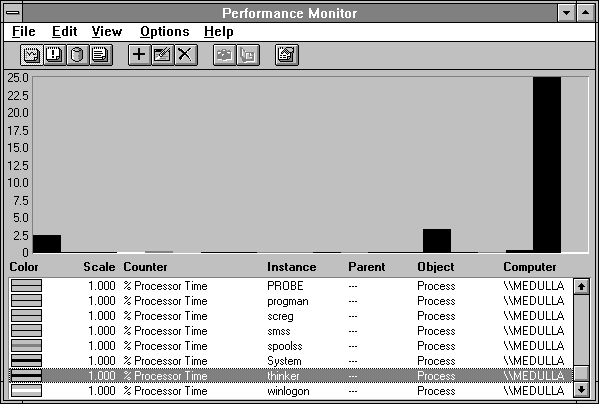
Task: Click the color swatch for PROBE
Action: (26, 286)
